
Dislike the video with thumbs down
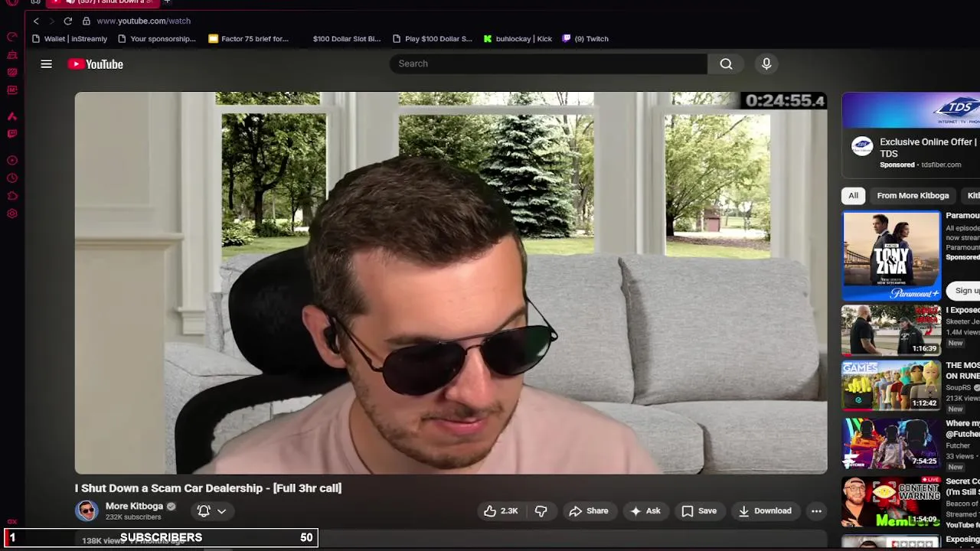(541, 511)
